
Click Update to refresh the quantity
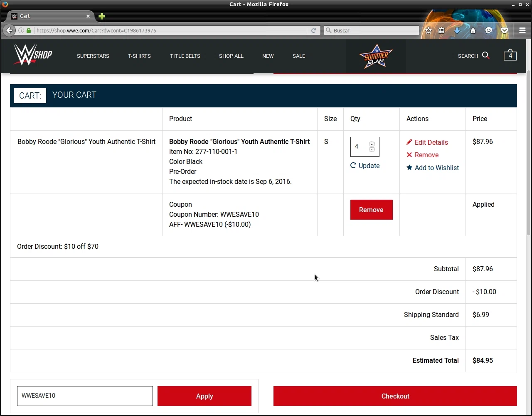coord(365,166)
